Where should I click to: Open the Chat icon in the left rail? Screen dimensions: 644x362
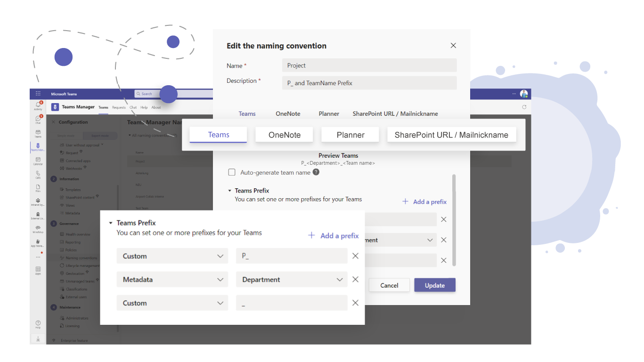pos(38,120)
